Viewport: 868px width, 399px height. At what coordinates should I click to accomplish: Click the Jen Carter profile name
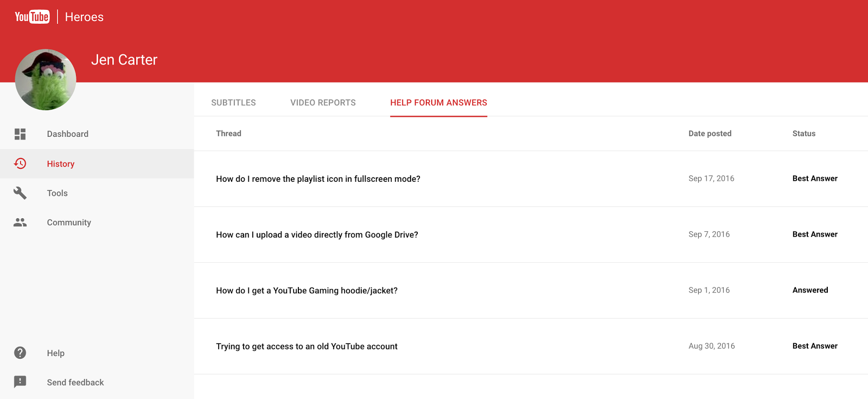point(124,60)
